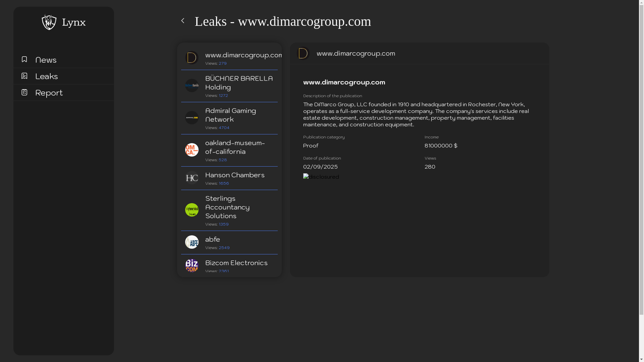The height and width of the screenshot is (362, 644).
Task: Open the Leaks menu item
Action: point(47,76)
